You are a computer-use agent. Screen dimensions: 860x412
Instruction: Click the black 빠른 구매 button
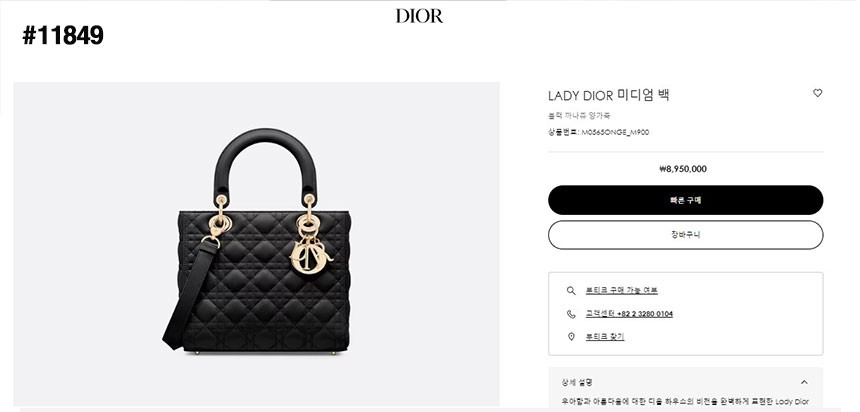(686, 200)
